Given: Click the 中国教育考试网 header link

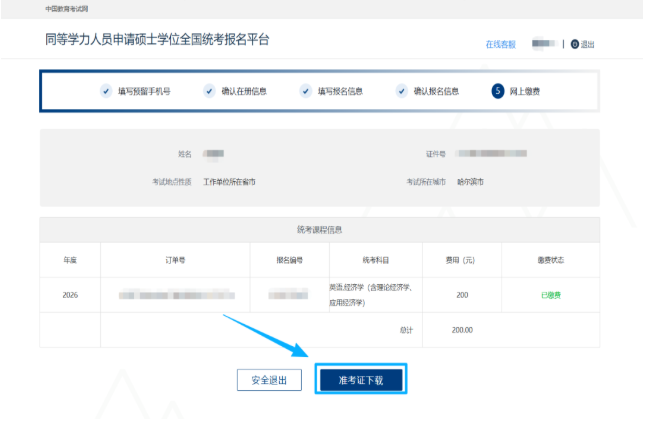Looking at the screenshot, I should click(67, 9).
